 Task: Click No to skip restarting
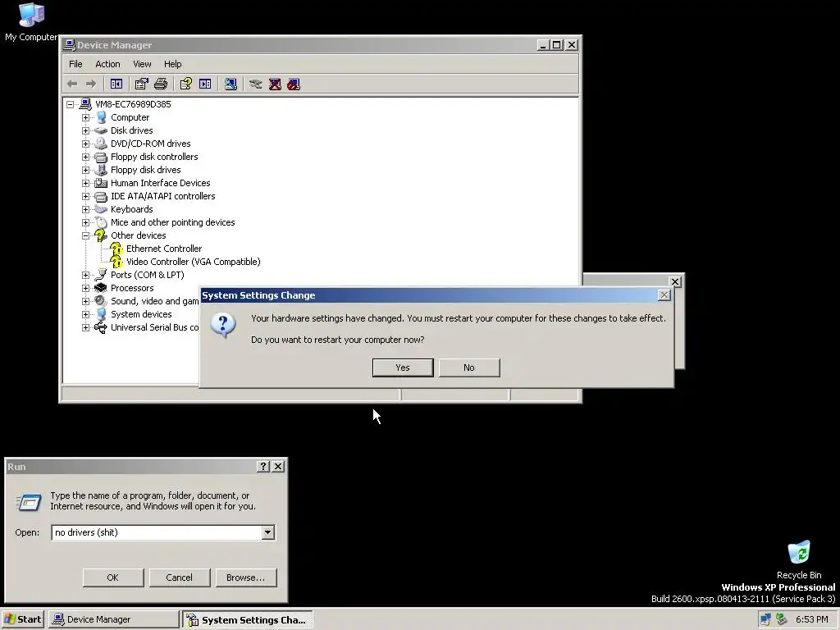[x=469, y=367]
